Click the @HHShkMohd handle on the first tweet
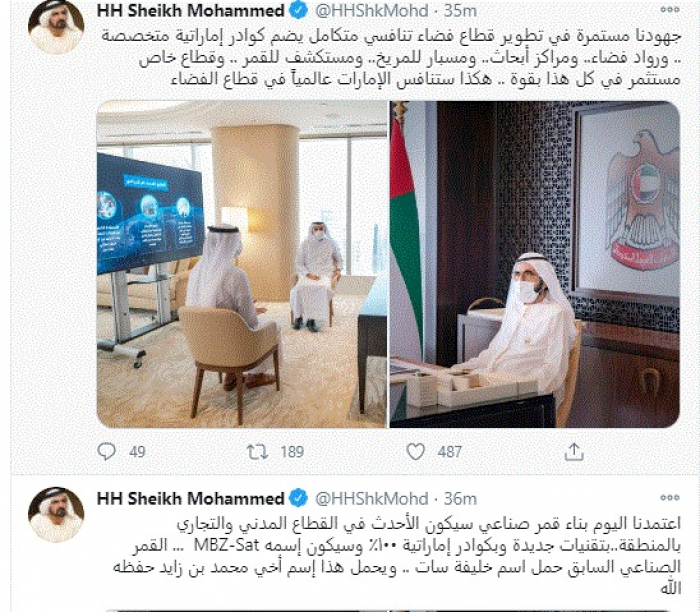Image resolution: width=700 pixels, height=612 pixels. tap(371, 11)
